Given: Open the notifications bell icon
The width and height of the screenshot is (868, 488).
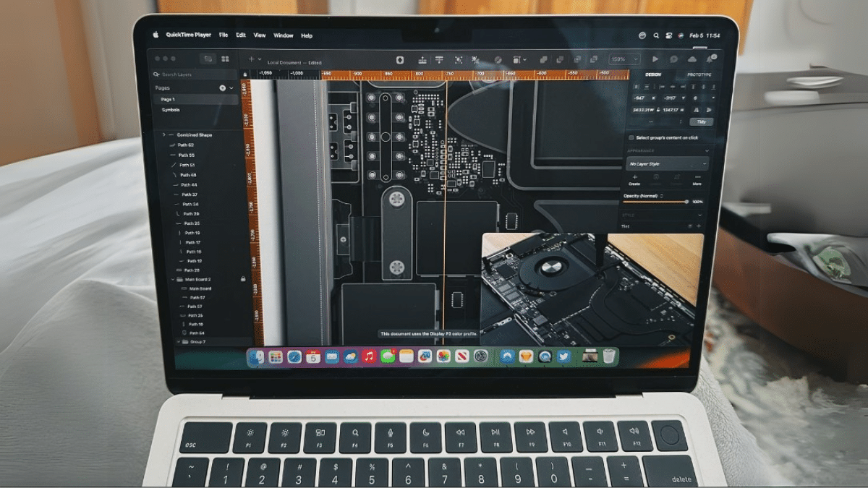Looking at the screenshot, I should pos(711,59).
